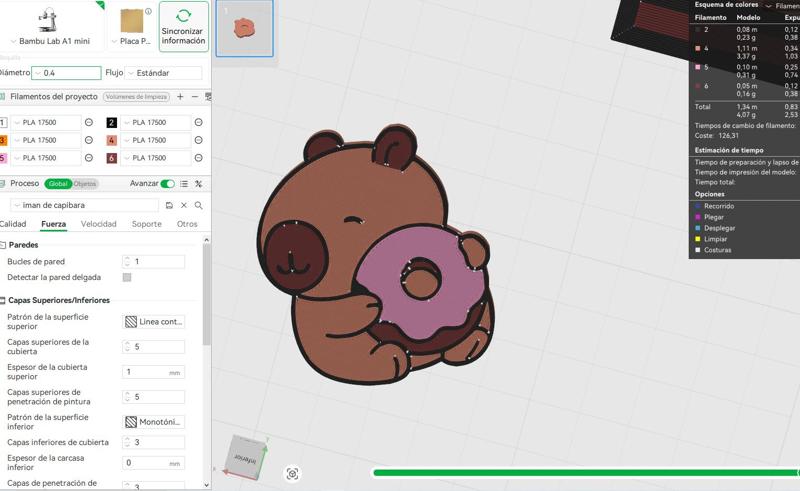Click the Capas superiores de la cubierta field
The height and width of the screenshot is (491, 800).
(x=154, y=347)
